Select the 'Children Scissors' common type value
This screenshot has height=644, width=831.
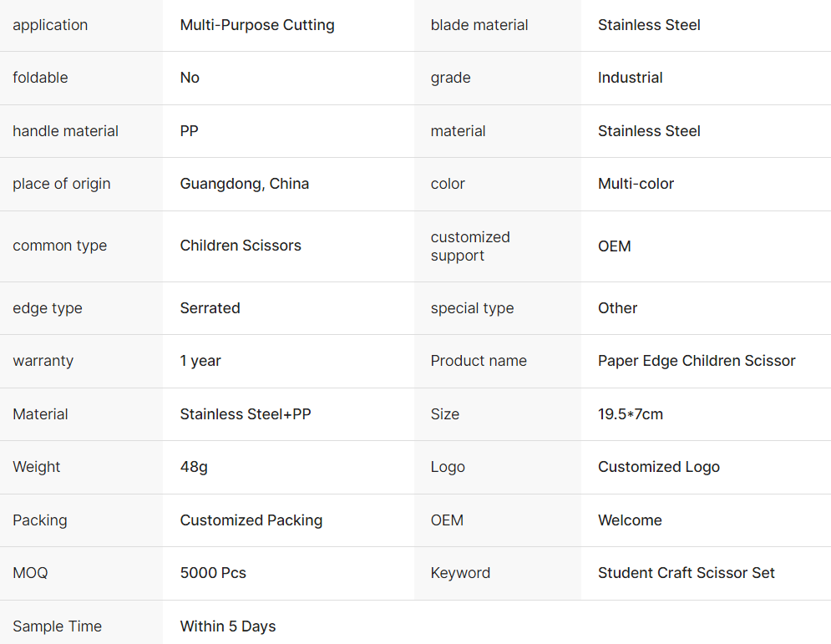pos(241,246)
